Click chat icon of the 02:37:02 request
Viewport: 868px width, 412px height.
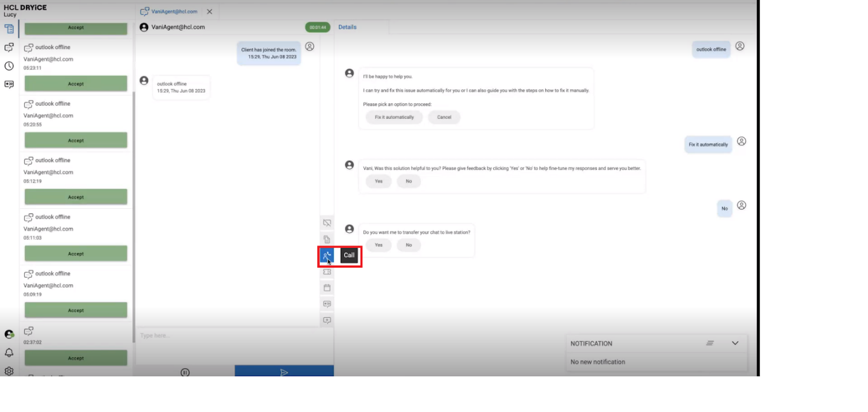pyautogui.click(x=29, y=331)
